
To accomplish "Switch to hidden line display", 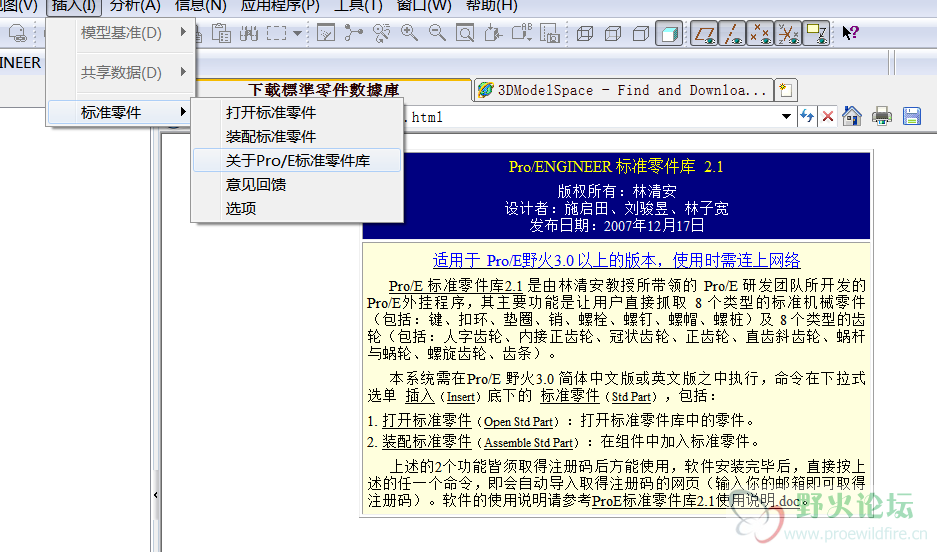I will coord(613,33).
